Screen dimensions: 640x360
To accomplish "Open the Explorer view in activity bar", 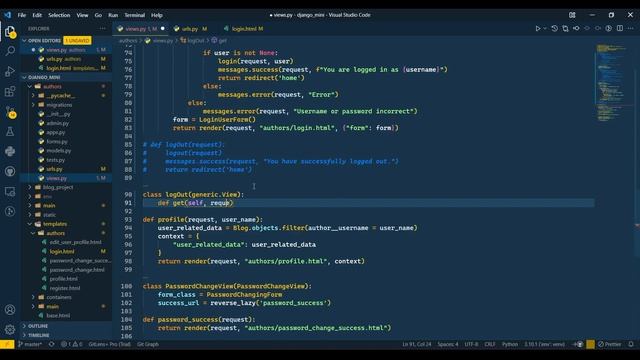I will click(x=10, y=31).
